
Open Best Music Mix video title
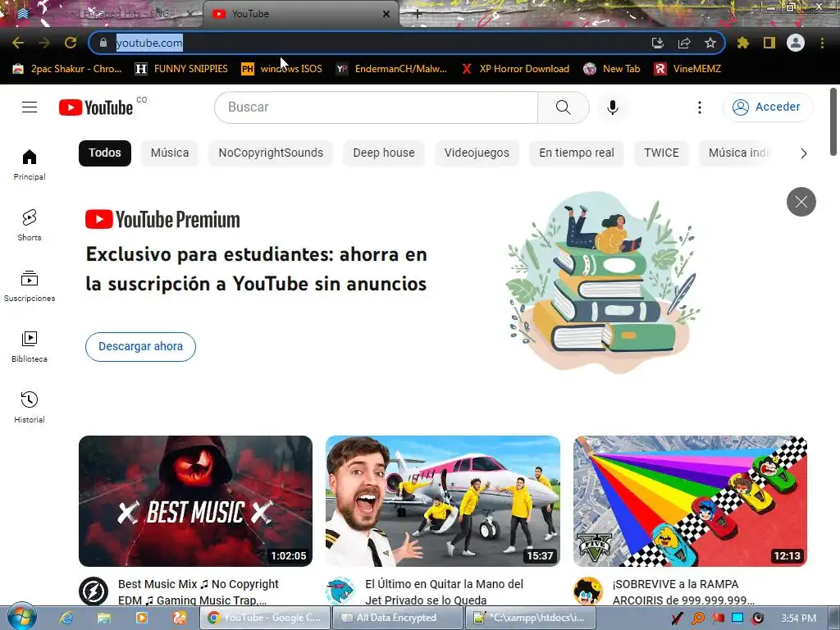coord(199,592)
